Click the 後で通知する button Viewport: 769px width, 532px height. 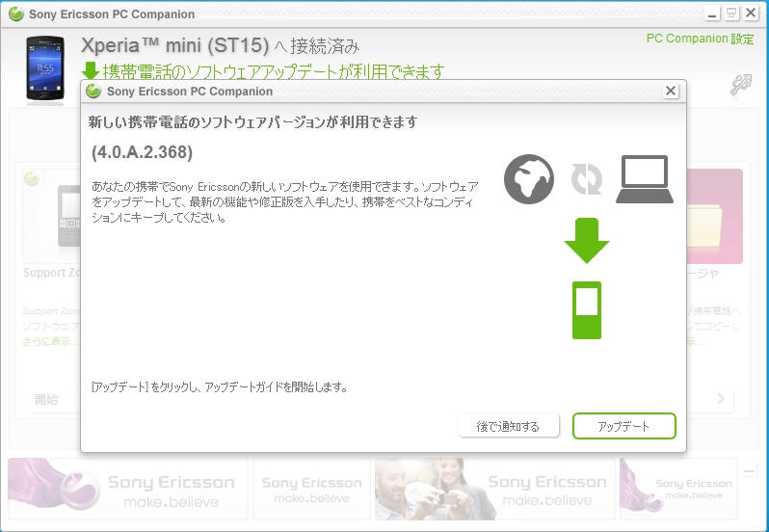tap(508, 426)
